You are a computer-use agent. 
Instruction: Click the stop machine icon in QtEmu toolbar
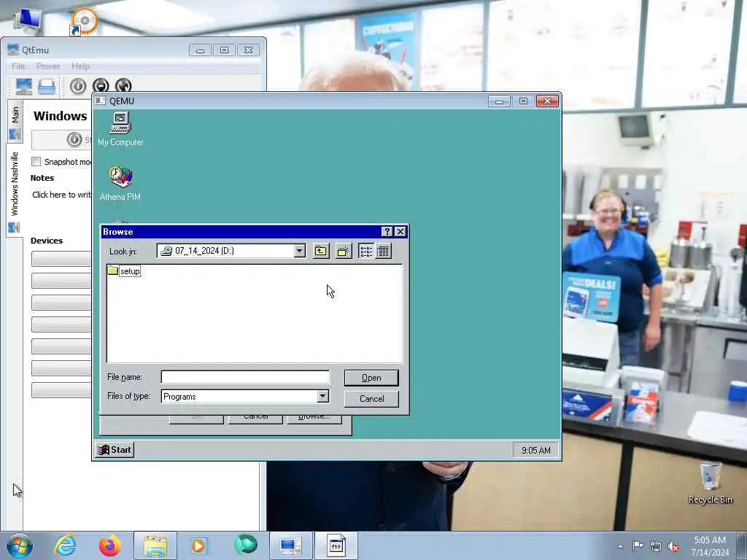pos(101,86)
